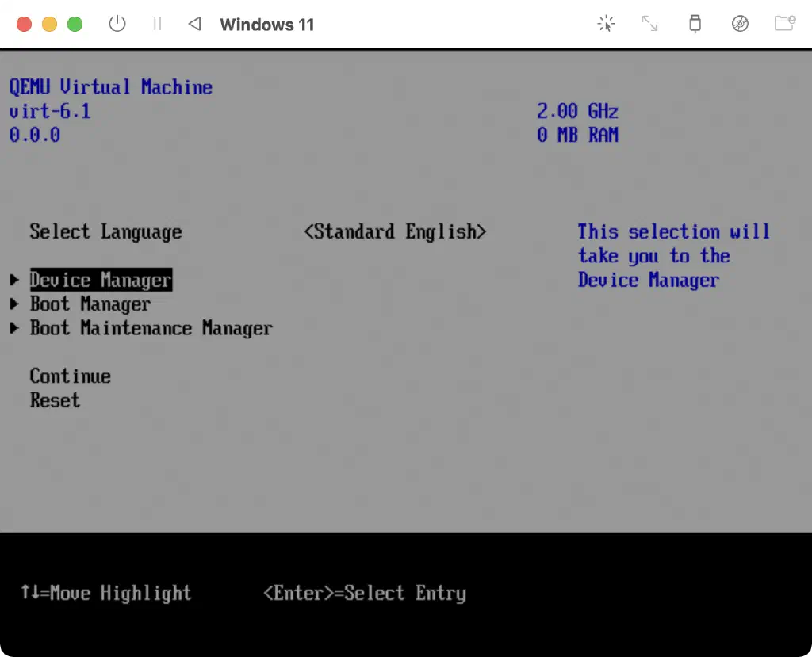
Task: Expand the arrow beside Boot Manager
Action: (x=15, y=304)
